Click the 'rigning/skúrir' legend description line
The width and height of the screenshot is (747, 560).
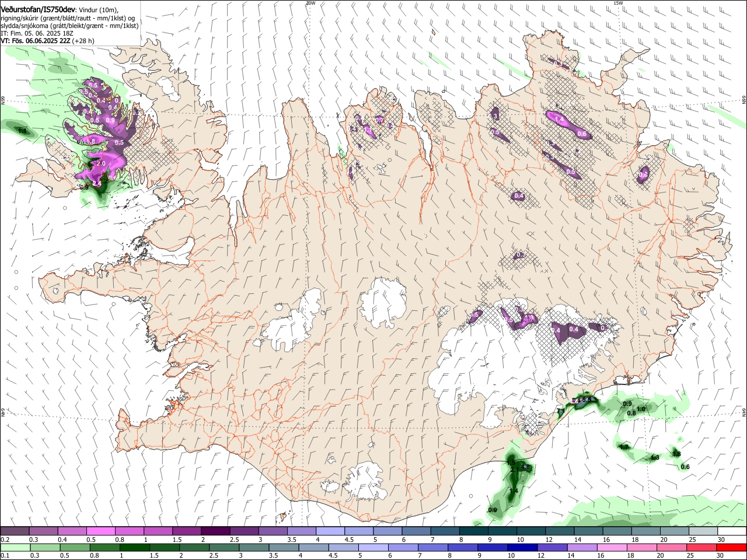(x=68, y=18)
